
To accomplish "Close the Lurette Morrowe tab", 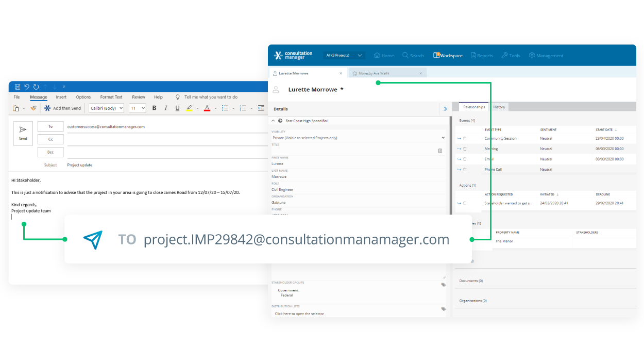I will [341, 73].
